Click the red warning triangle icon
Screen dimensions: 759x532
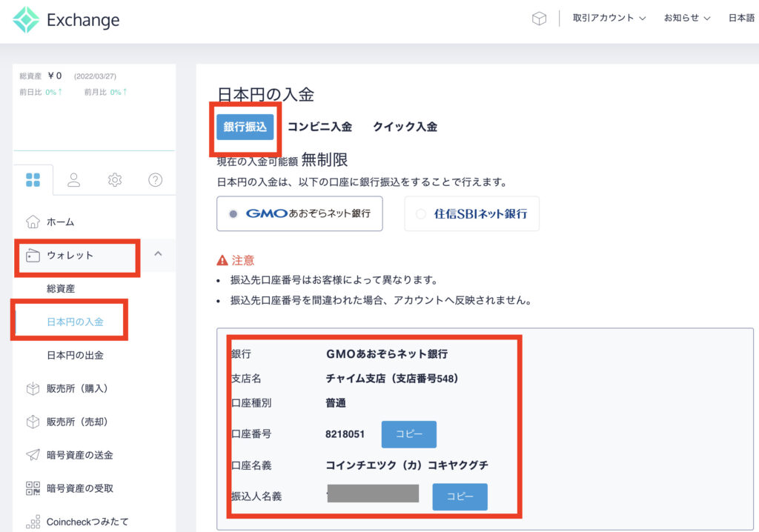222,260
